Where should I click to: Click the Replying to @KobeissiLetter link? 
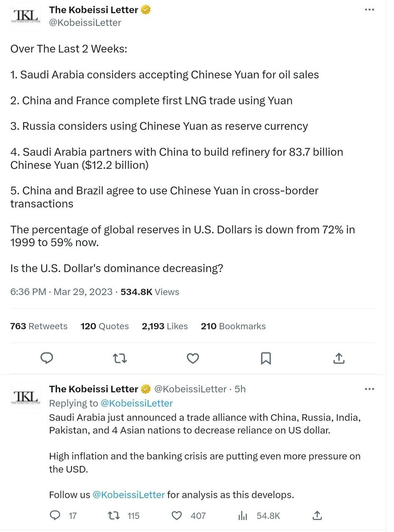pyautogui.click(x=136, y=403)
